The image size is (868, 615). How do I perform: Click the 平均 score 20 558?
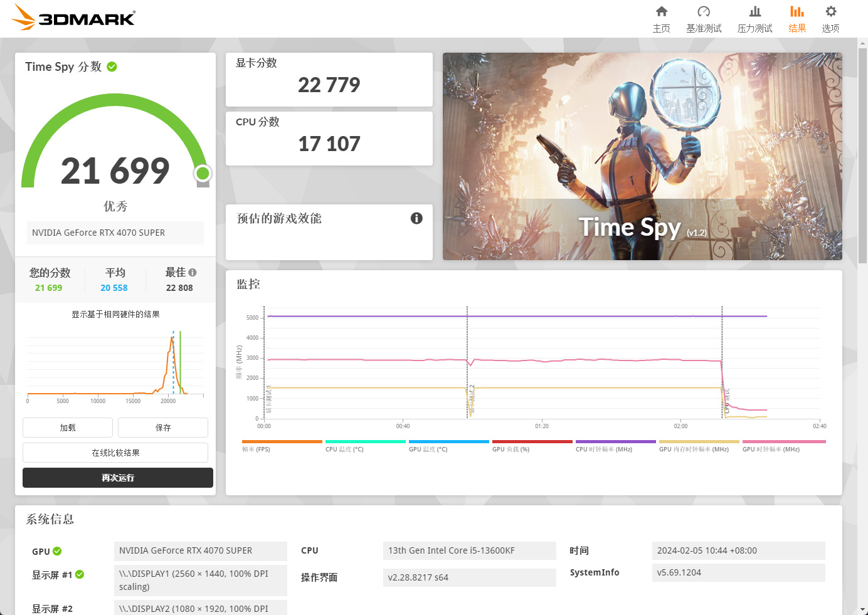114,288
